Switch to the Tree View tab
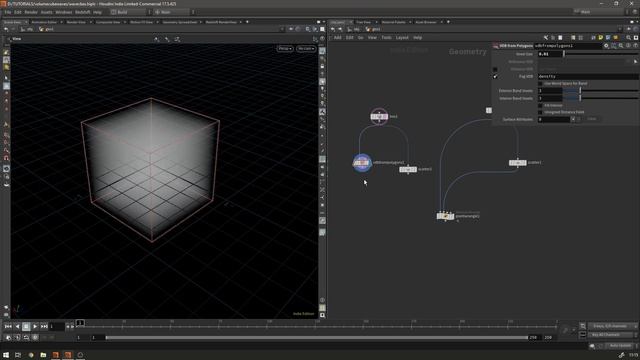Screen dimensions: 640x360 tap(363, 22)
